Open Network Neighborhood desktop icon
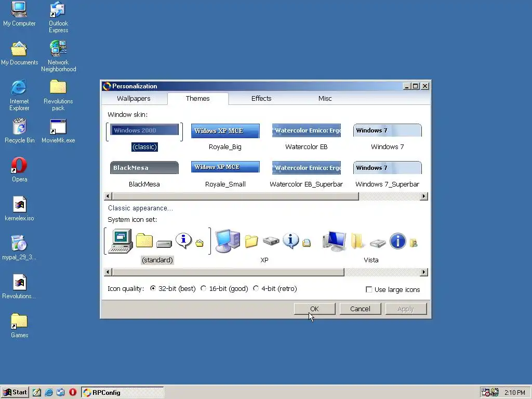 tap(58, 56)
